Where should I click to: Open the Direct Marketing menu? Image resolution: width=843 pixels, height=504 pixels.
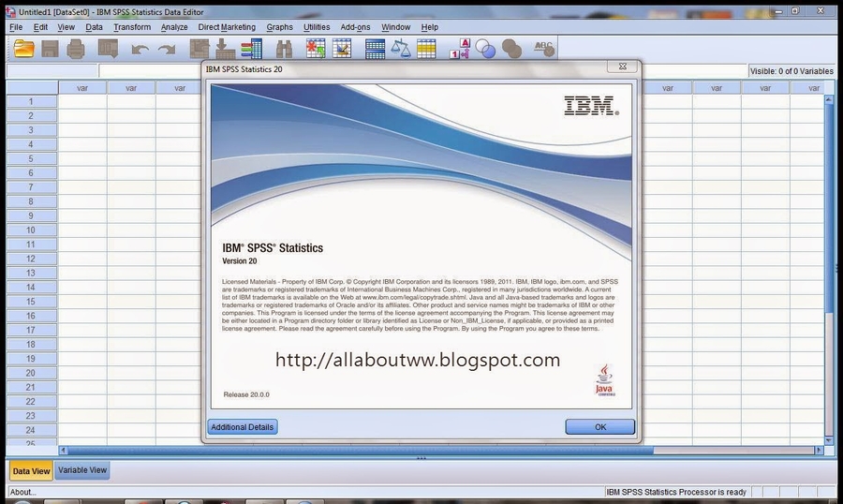[x=227, y=27]
